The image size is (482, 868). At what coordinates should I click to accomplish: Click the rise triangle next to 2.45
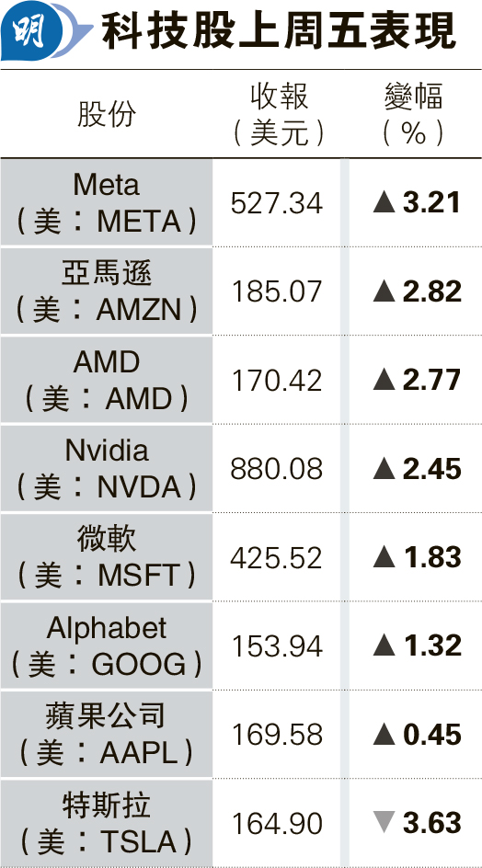pos(384,469)
